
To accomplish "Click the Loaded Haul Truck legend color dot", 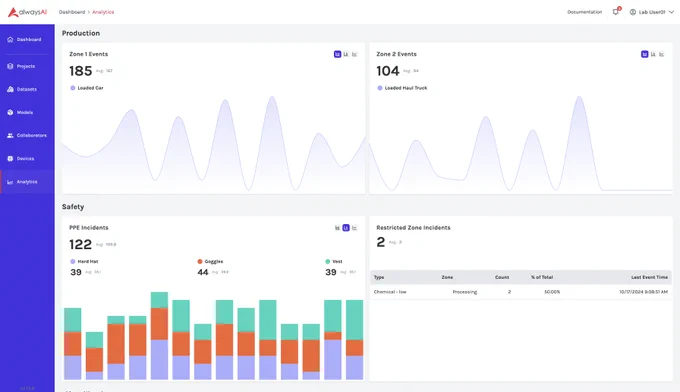I will click(380, 88).
